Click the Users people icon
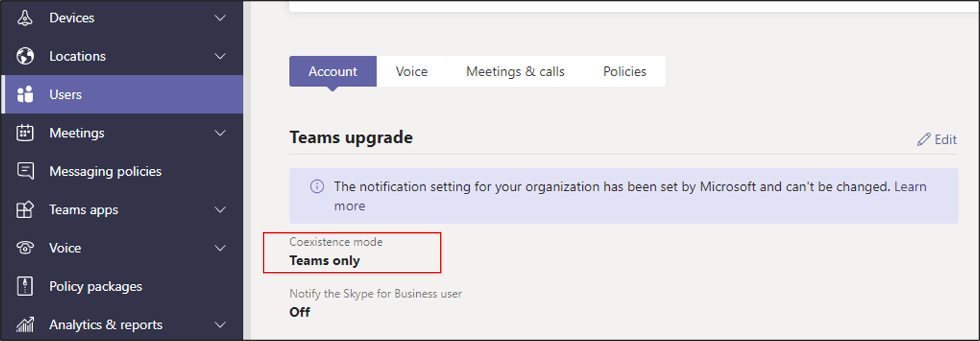The width and height of the screenshot is (980, 341). 25,94
